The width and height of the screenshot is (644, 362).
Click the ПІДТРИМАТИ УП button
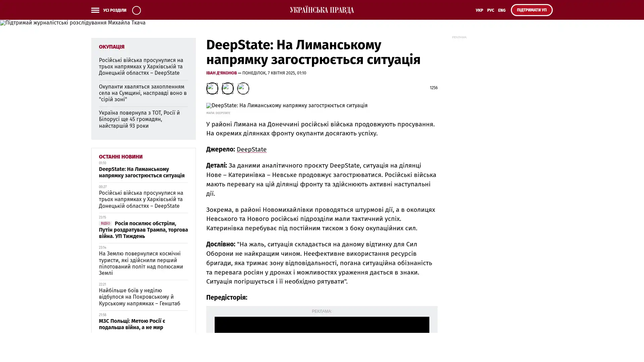[x=532, y=10]
